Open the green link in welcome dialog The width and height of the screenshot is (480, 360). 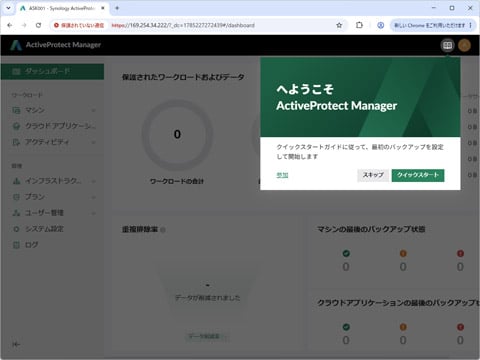[282, 175]
